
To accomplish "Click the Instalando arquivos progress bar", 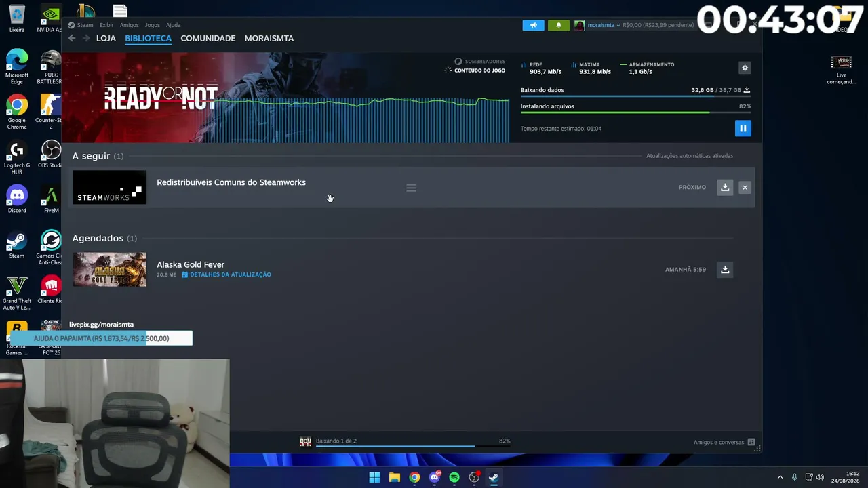I will tap(635, 113).
